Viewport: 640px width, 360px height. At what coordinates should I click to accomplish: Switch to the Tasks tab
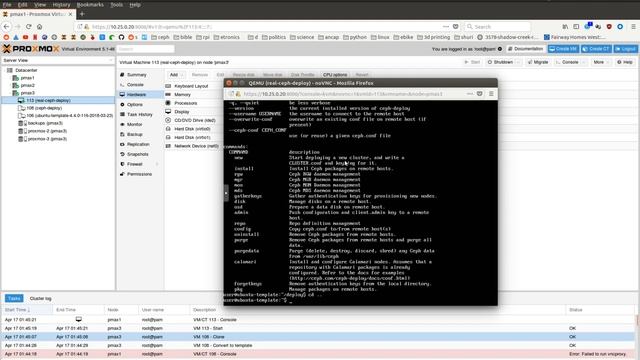(14, 298)
